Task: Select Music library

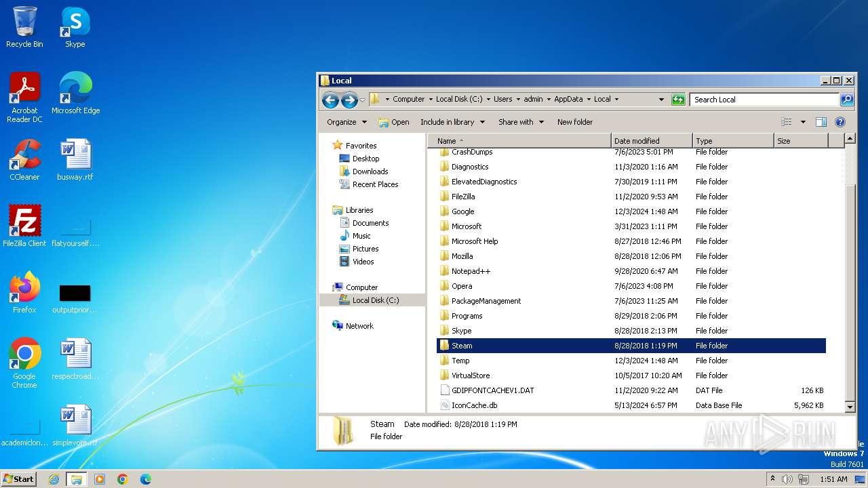Action: (361, 236)
